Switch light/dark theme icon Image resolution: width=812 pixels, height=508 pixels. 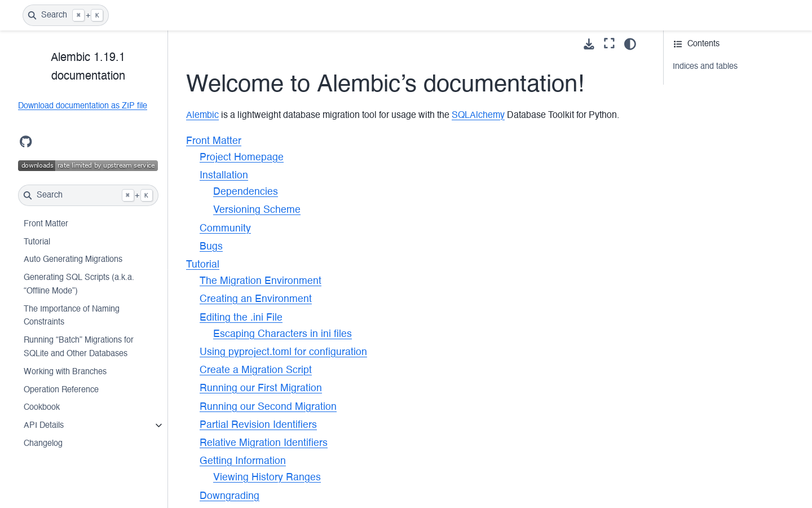tap(630, 44)
